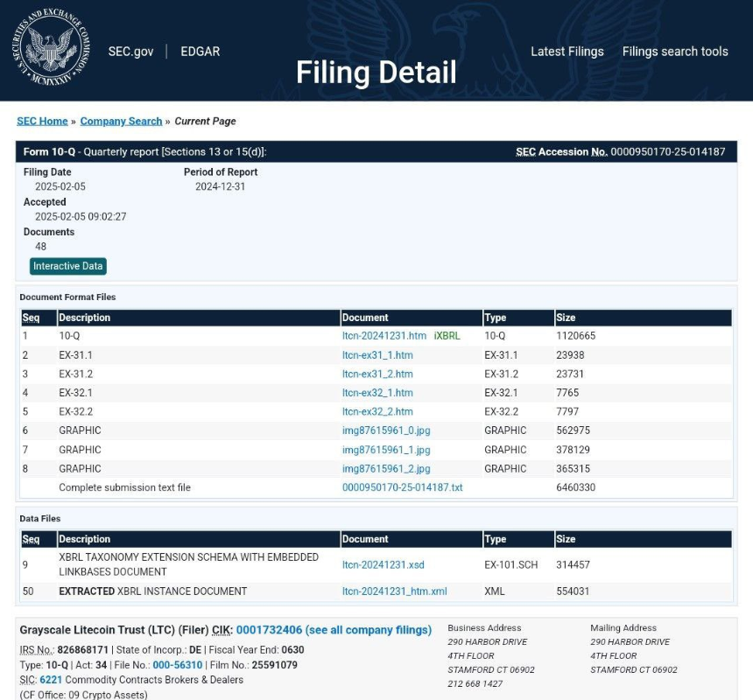Open complete submission text file 0000950170-25-014187.txt
This screenshot has width=753, height=700.
tap(403, 487)
